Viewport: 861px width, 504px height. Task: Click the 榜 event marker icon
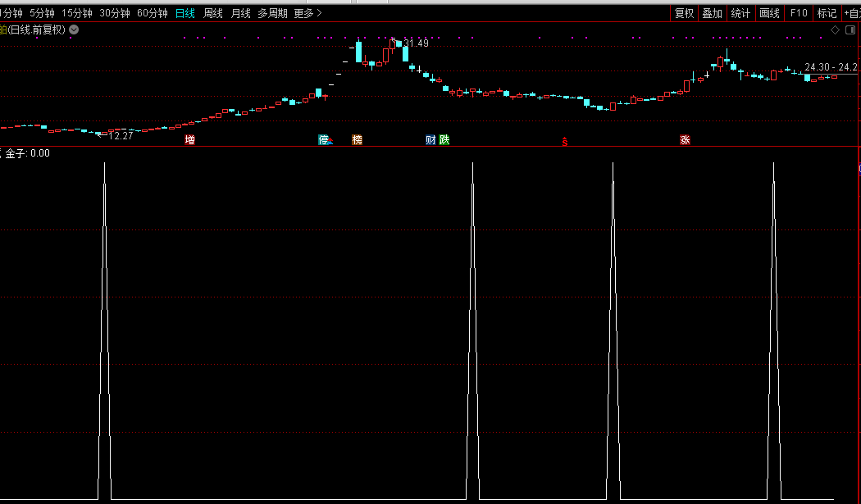pos(357,140)
